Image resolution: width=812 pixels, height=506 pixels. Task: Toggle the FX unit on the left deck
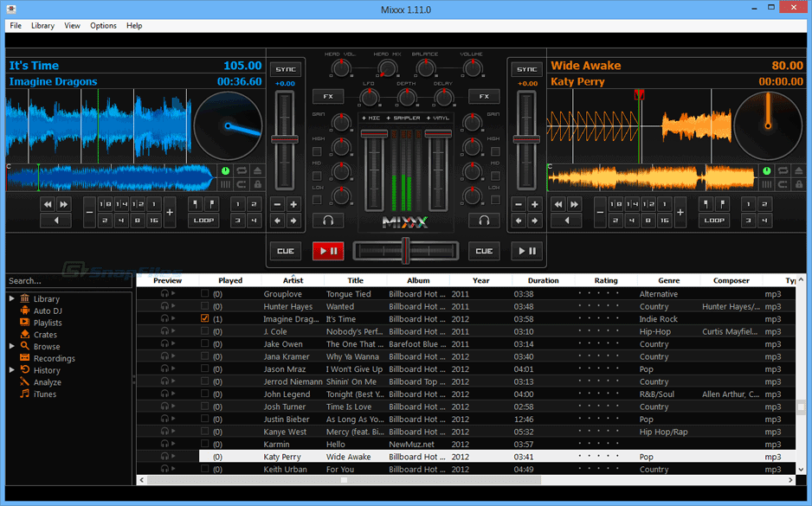[328, 96]
